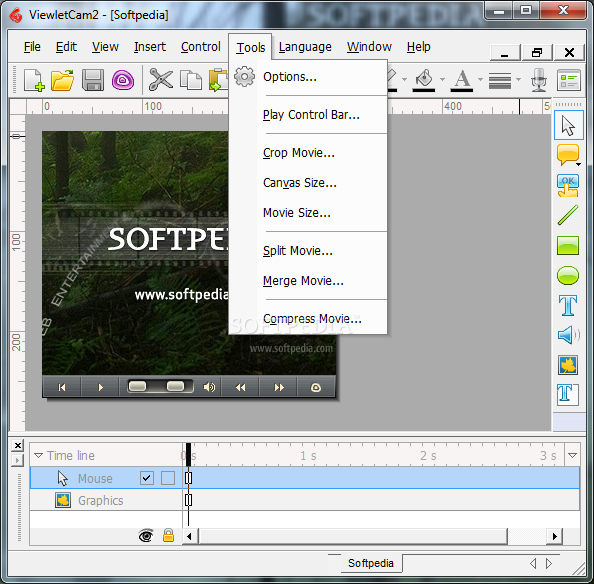Click the timeline scroll right arrow
The height and width of the screenshot is (584, 594).
coord(555,536)
